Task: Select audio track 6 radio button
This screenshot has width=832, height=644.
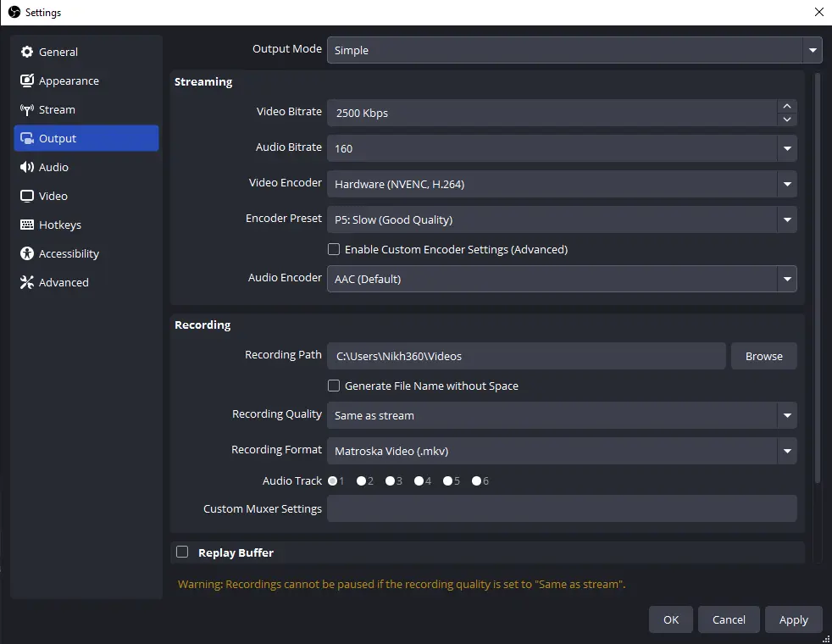Action: tap(476, 481)
